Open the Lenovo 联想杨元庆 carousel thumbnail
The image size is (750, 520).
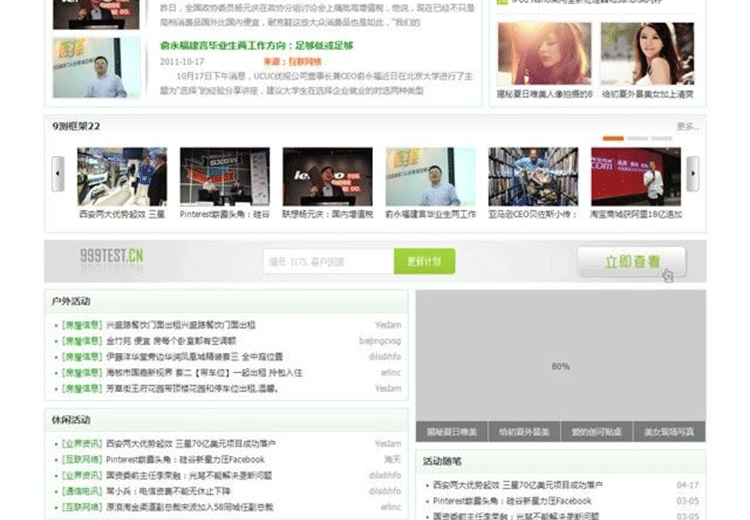(328, 177)
